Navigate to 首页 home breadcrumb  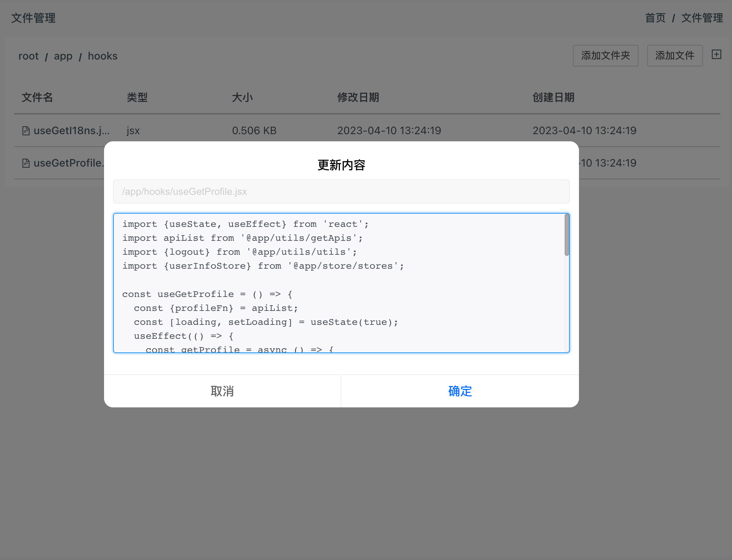[655, 18]
